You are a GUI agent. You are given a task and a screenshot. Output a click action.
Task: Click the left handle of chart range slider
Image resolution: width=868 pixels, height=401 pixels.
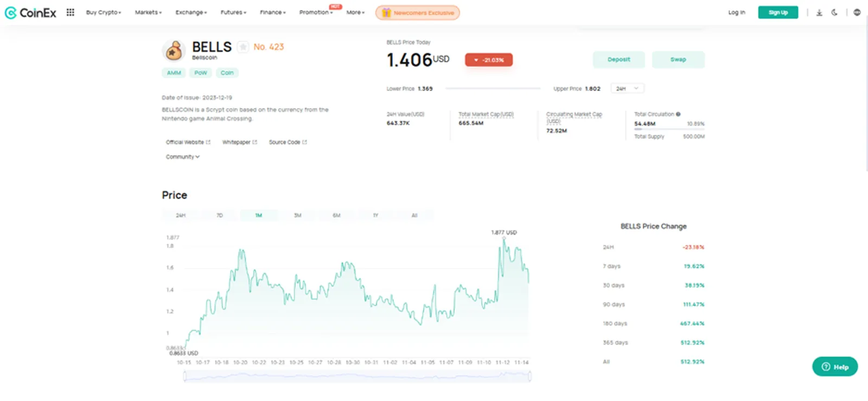tap(185, 376)
